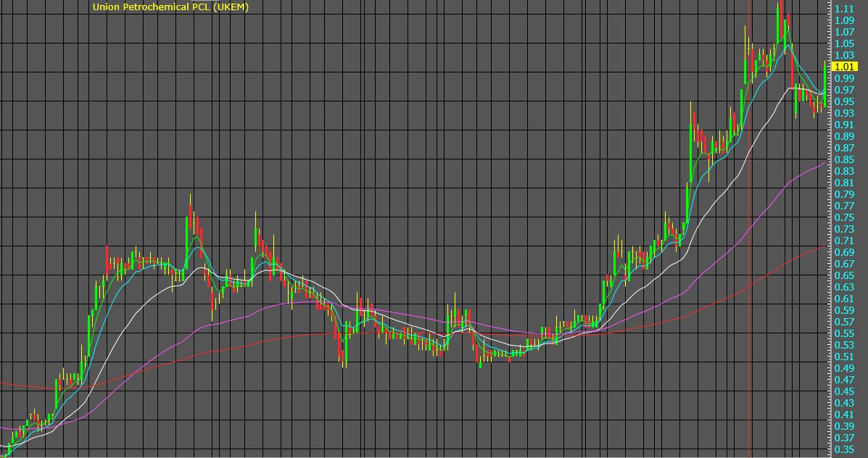Viewport: 868px width, 458px height.
Task: Click the 0.79 price axis label
Action: coord(844,194)
